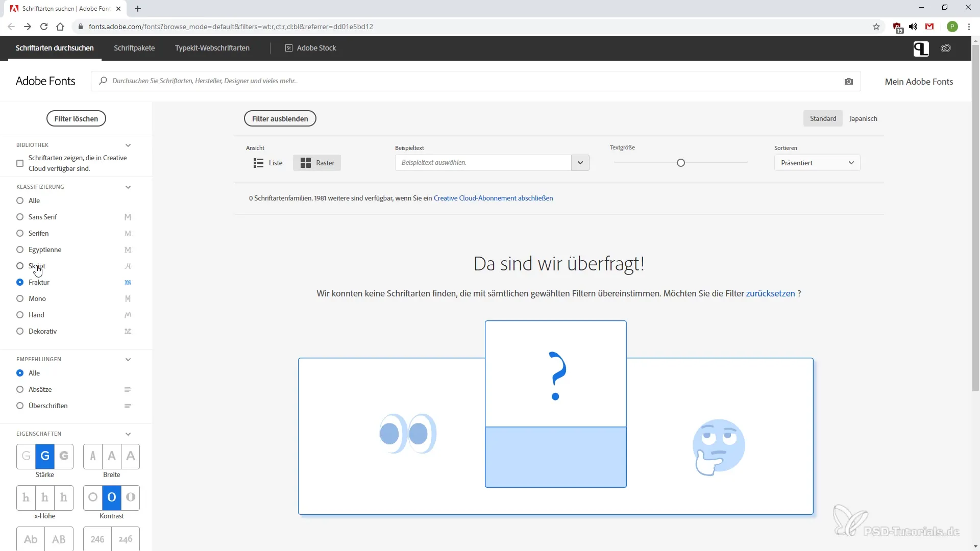Click Filter löschen button
The width and height of the screenshot is (980, 551).
(x=76, y=119)
